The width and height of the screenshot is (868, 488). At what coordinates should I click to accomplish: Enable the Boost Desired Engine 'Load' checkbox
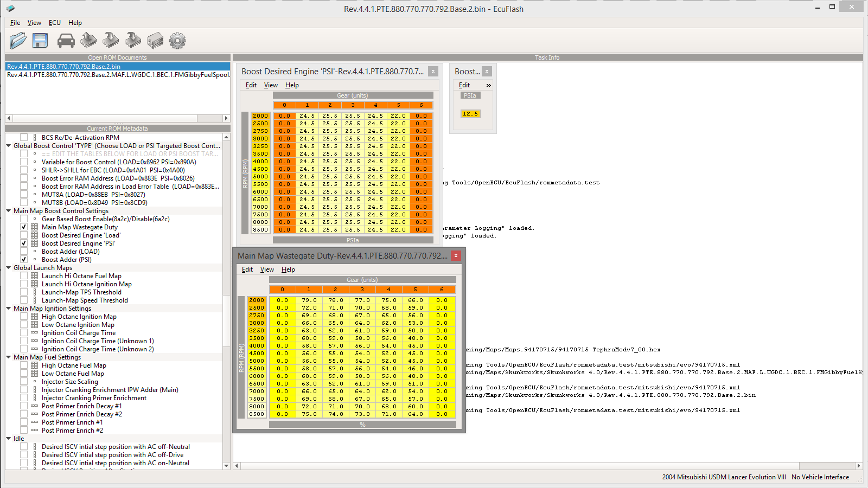(x=24, y=235)
